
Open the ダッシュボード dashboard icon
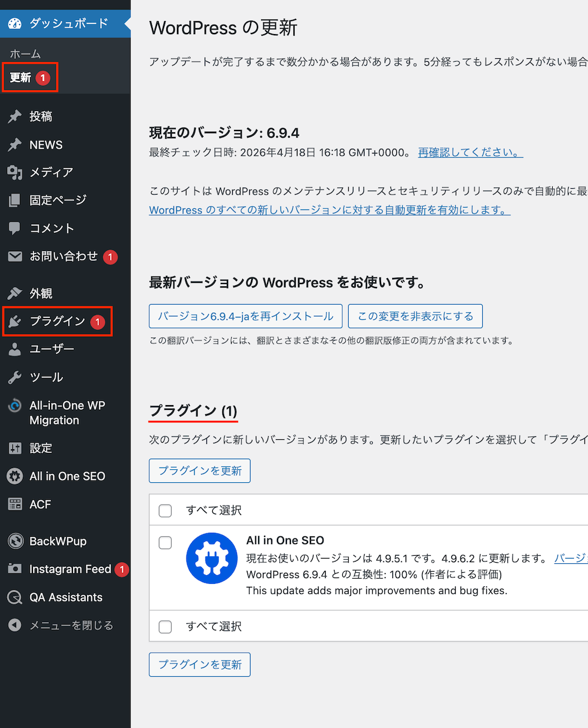coord(14,24)
